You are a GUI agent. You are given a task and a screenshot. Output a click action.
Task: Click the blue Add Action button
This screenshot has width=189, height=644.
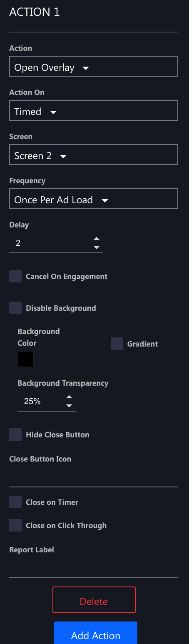click(x=96, y=633)
